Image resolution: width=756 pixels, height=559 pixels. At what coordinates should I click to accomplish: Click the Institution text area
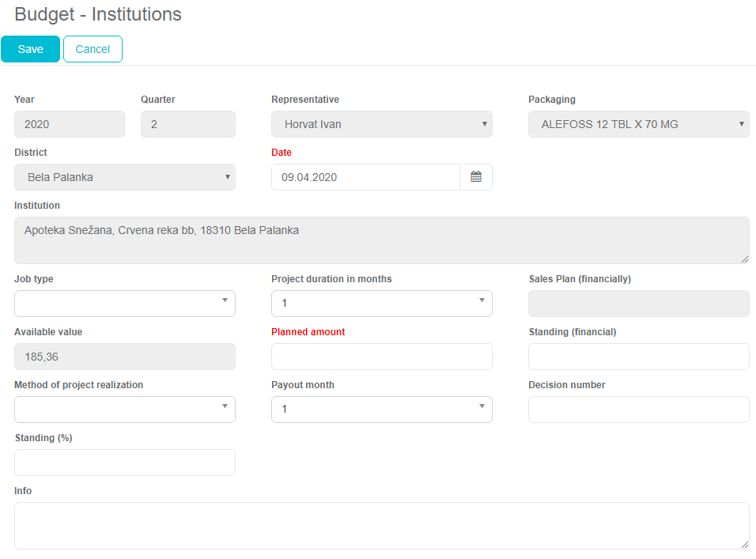click(381, 240)
